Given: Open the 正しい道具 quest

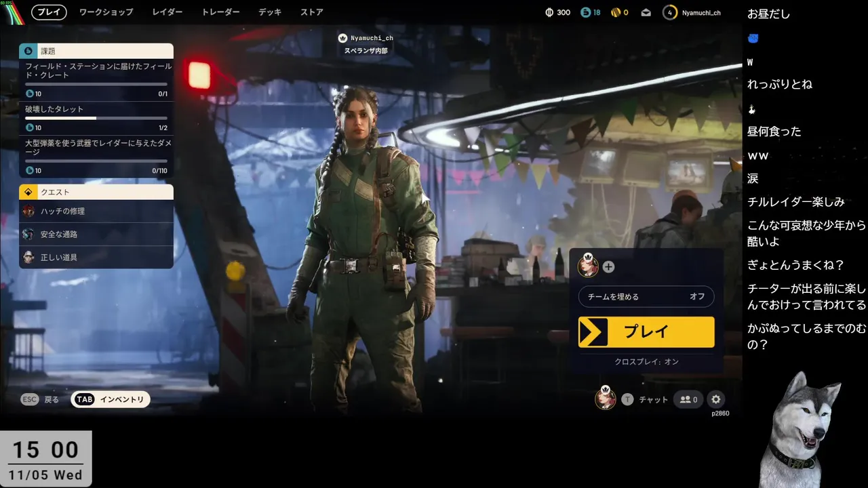Looking at the screenshot, I should (x=96, y=258).
